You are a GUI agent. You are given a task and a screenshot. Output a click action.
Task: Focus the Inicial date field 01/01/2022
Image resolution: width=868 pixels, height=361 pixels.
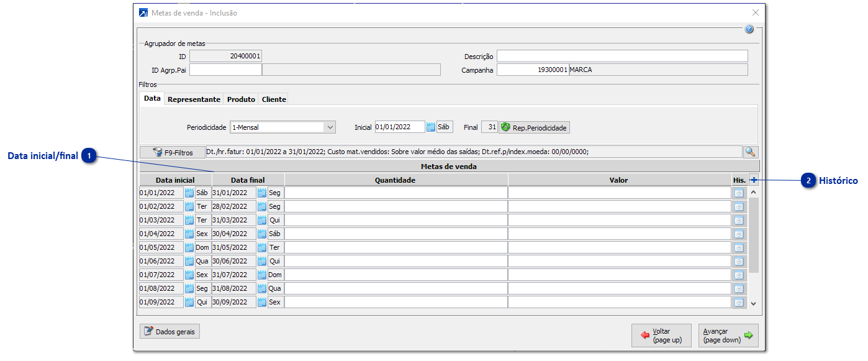point(400,127)
